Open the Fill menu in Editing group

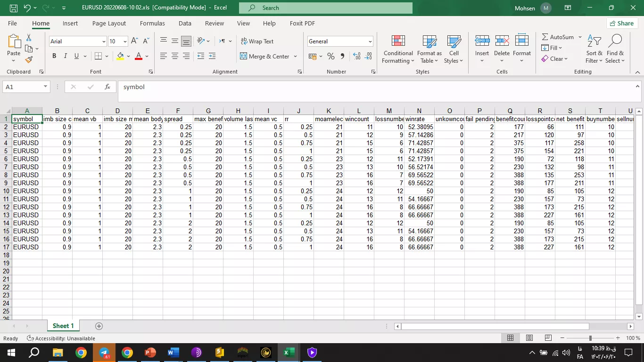click(x=552, y=48)
